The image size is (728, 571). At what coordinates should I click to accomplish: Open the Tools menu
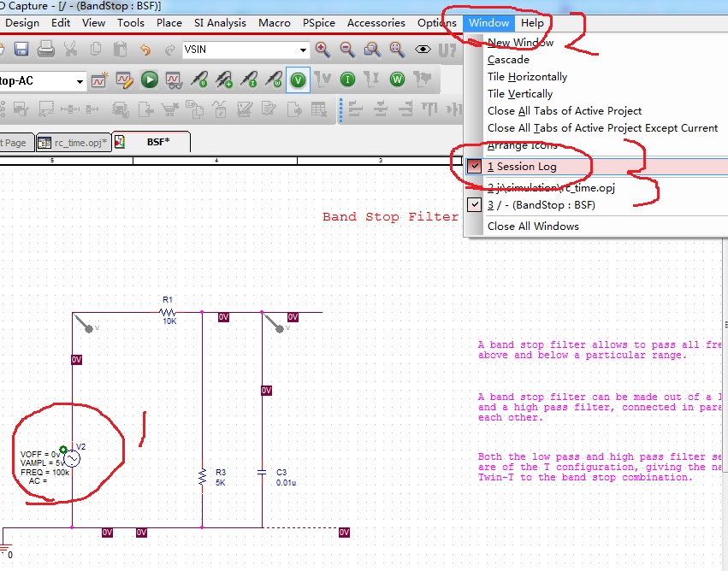point(131,23)
